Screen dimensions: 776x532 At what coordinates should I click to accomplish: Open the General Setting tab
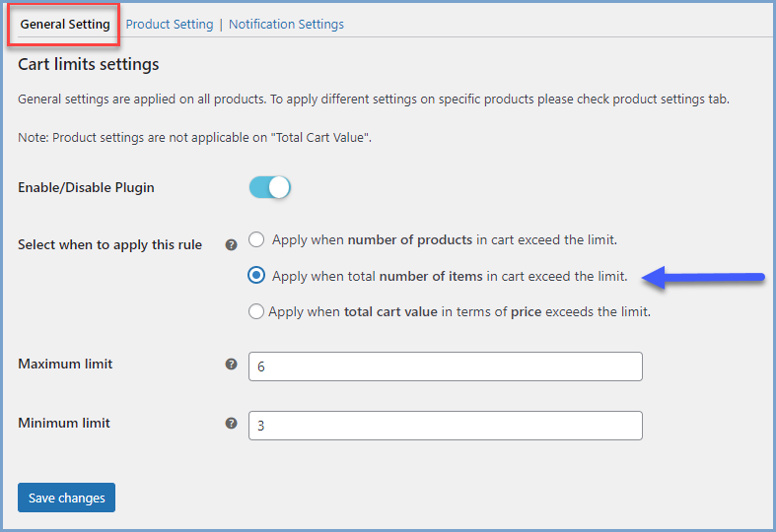pyautogui.click(x=65, y=25)
